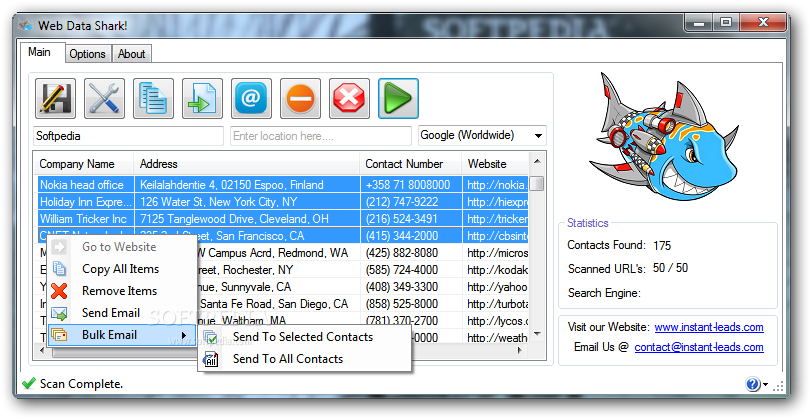Click the contact@instant-leads.com email link
The image size is (811, 419).
pos(699,347)
